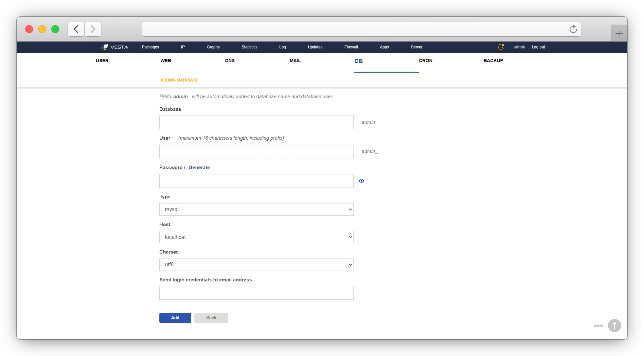
Task: Click the browser forward arrow
Action: (93, 29)
